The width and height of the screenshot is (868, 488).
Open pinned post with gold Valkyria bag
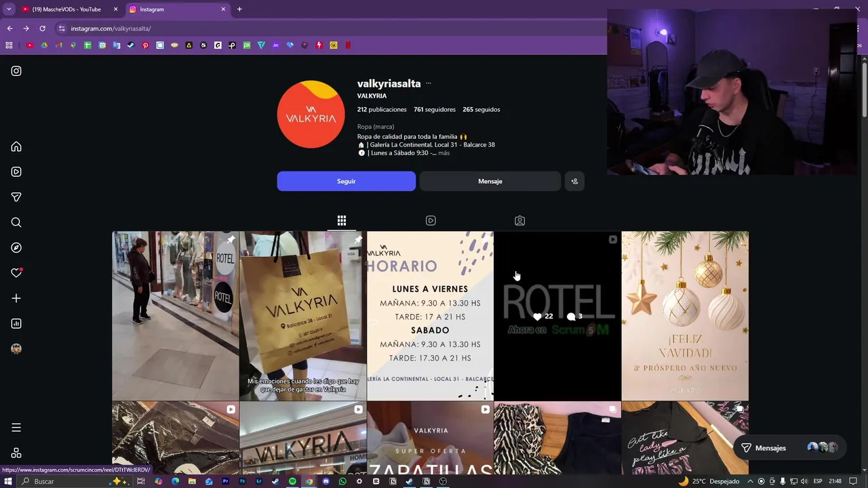pyautogui.click(x=302, y=316)
